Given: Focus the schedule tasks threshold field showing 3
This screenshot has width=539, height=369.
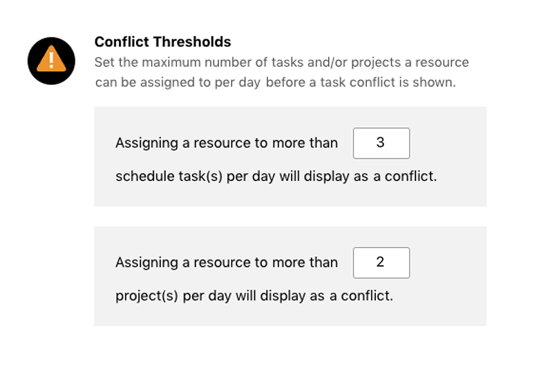Looking at the screenshot, I should [x=381, y=143].
